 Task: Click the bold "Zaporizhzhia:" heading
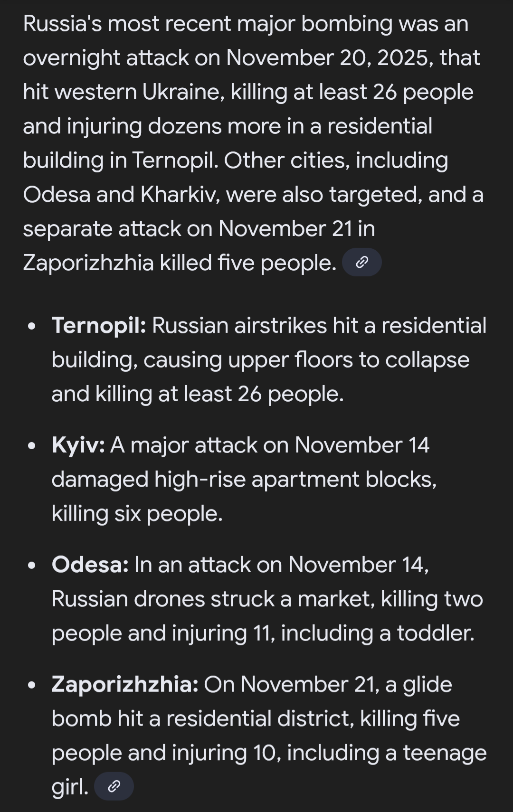click(125, 685)
